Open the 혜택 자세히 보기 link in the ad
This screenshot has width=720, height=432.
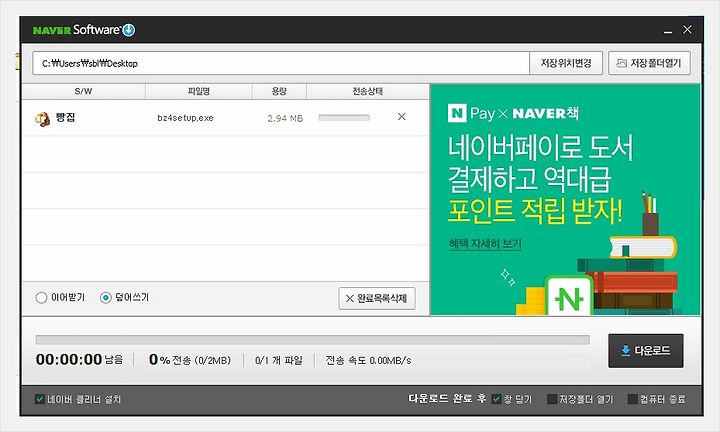(485, 244)
